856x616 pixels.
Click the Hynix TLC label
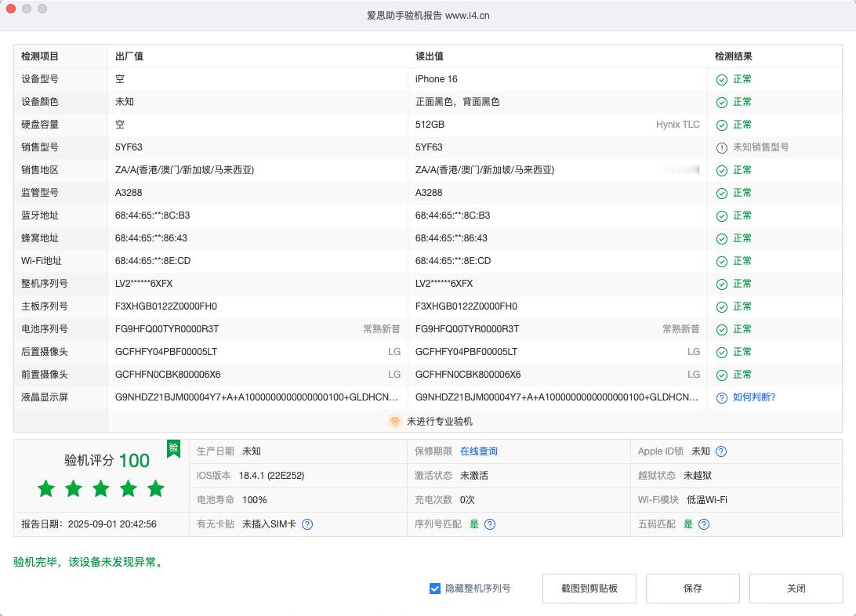tap(677, 125)
